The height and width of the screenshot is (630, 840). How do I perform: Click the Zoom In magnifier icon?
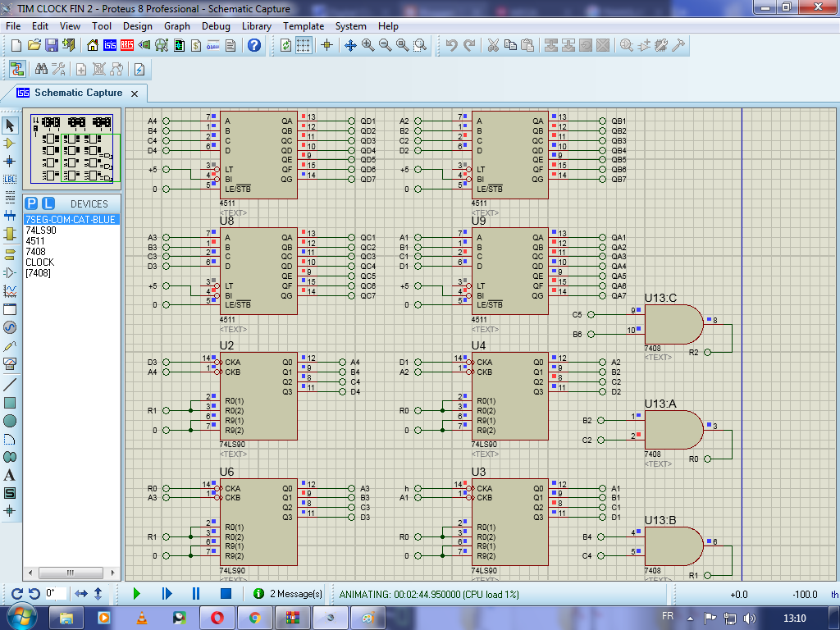(x=367, y=46)
